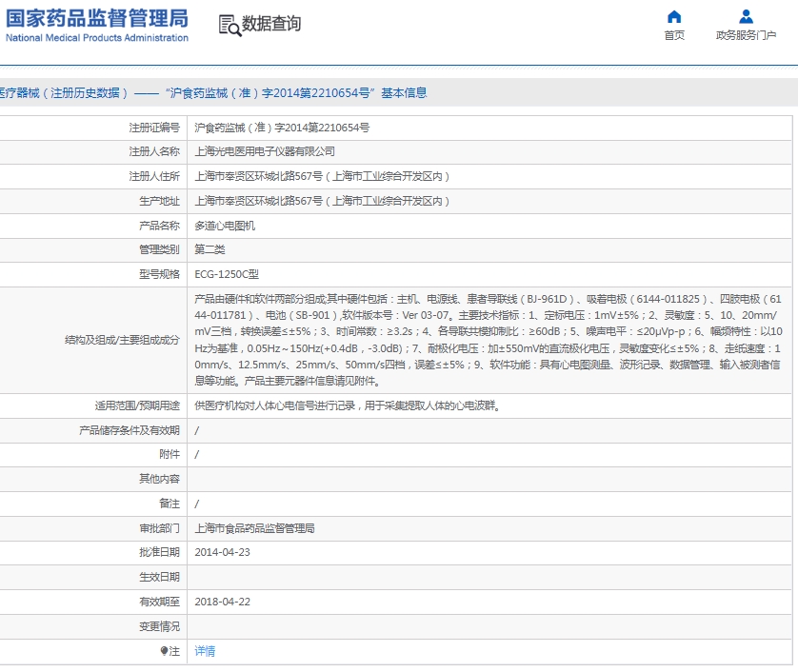Click the 附件 label
Image resolution: width=798 pixels, height=672 pixels.
tap(170, 454)
